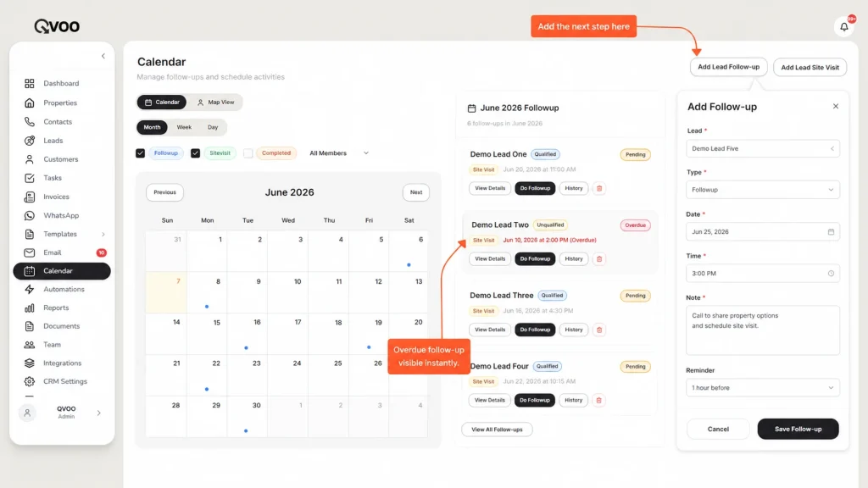
Task: Click the Overdue badge on Demo Lead Two
Action: pyautogui.click(x=635, y=225)
